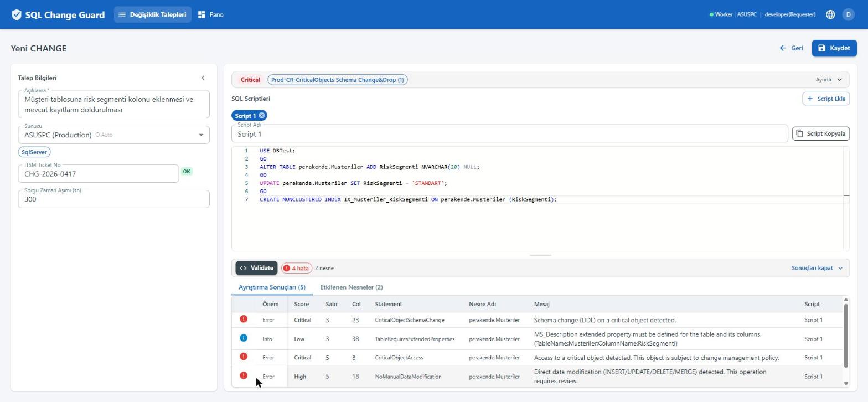
Task: Click the Critical severity badge
Action: (250, 80)
